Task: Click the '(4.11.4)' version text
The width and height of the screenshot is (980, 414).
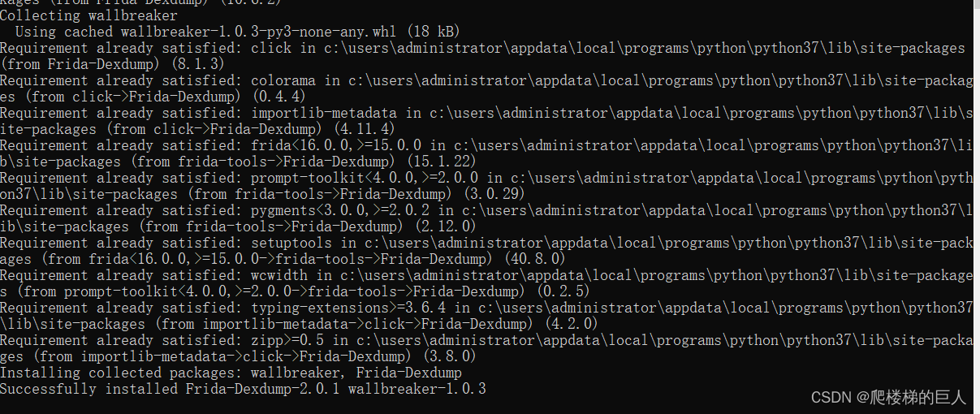Action: coord(364,129)
